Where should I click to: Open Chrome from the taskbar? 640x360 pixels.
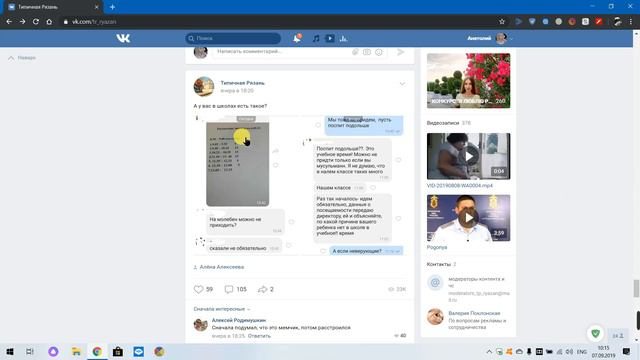97,351
